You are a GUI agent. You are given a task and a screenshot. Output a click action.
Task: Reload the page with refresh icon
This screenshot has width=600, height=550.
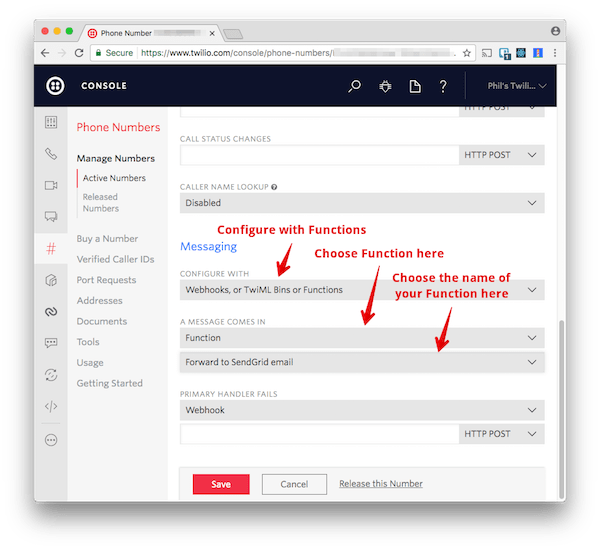(79, 53)
